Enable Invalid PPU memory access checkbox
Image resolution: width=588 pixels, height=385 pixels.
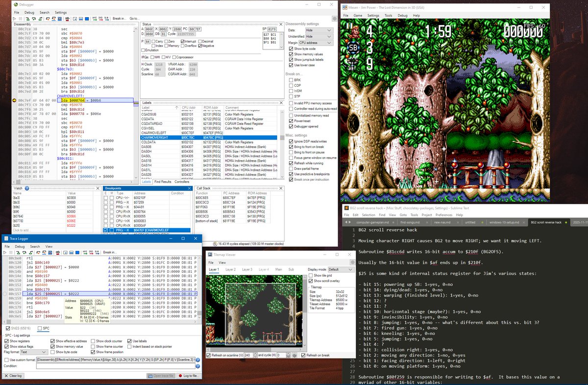310,103
